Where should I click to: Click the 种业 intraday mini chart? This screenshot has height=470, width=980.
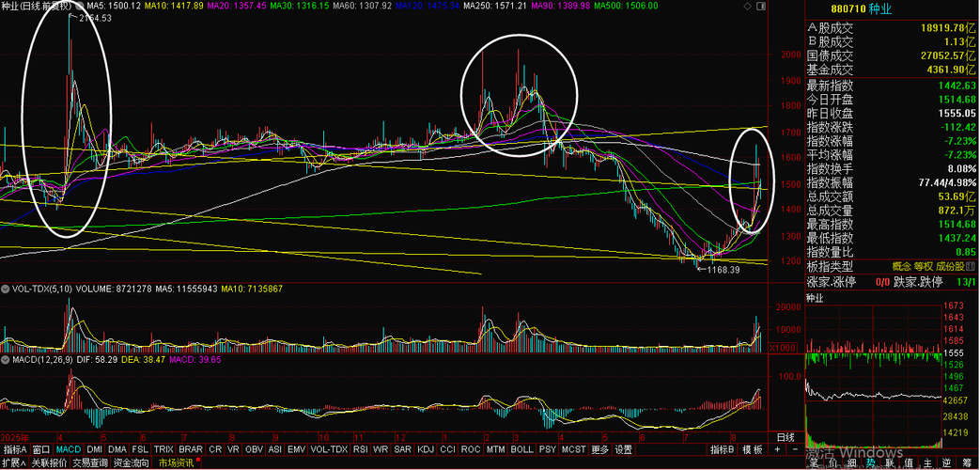(x=873, y=375)
